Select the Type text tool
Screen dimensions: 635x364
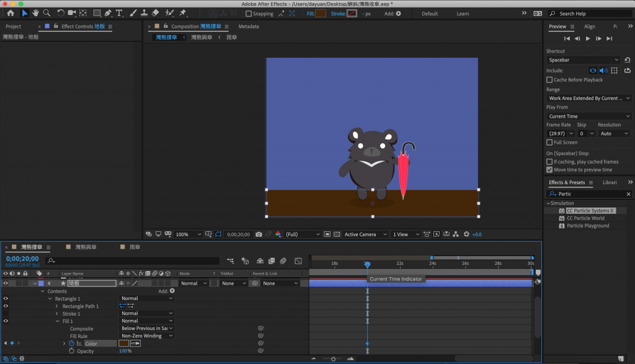pyautogui.click(x=119, y=14)
